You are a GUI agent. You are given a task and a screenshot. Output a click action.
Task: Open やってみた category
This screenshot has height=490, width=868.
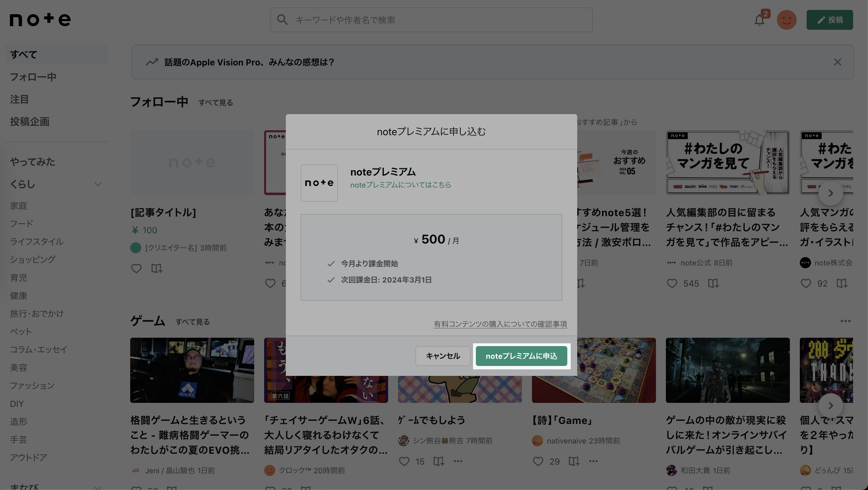pyautogui.click(x=32, y=162)
